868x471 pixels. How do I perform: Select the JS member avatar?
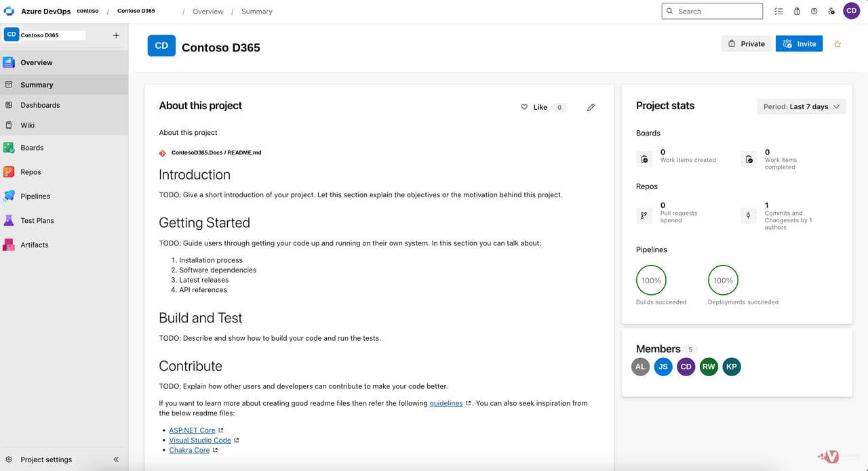pos(663,367)
